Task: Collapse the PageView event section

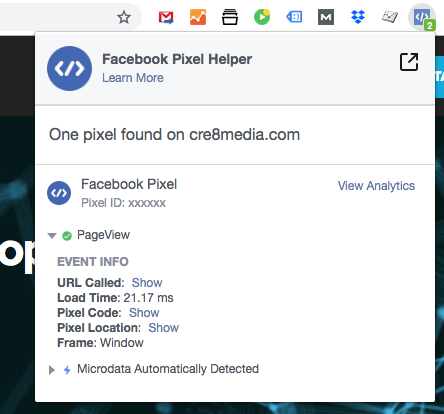Action: 52,236
